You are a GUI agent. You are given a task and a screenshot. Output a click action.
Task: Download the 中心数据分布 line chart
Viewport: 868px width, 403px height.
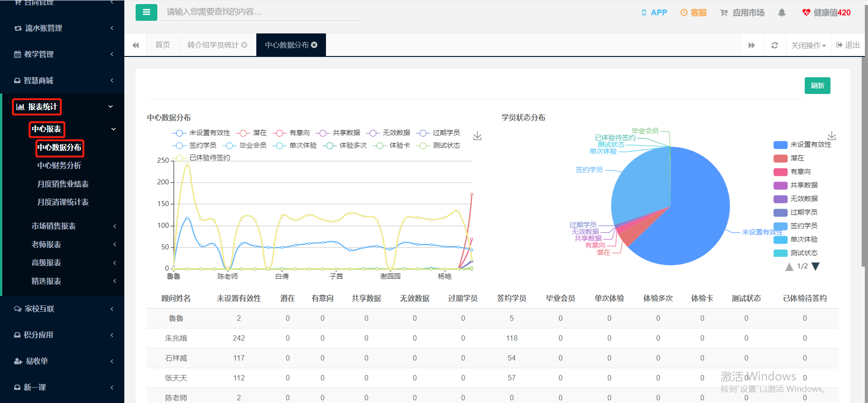tap(477, 136)
